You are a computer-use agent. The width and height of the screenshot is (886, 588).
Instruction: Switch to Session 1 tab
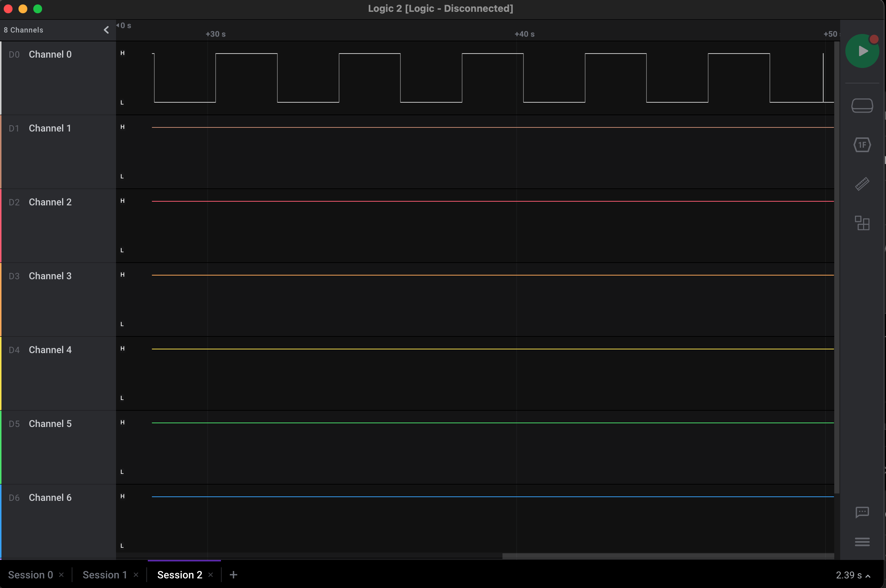(105, 575)
